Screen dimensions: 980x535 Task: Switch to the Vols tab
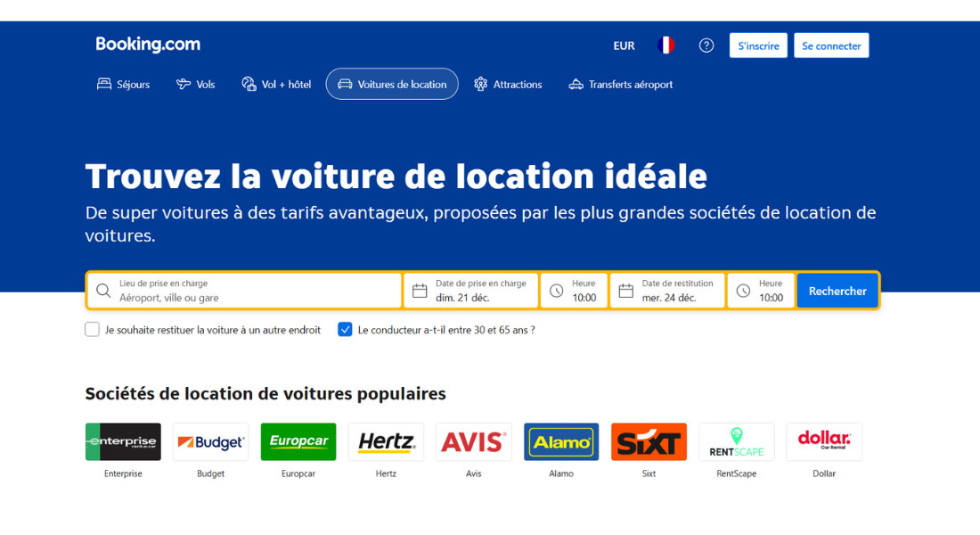tap(196, 85)
